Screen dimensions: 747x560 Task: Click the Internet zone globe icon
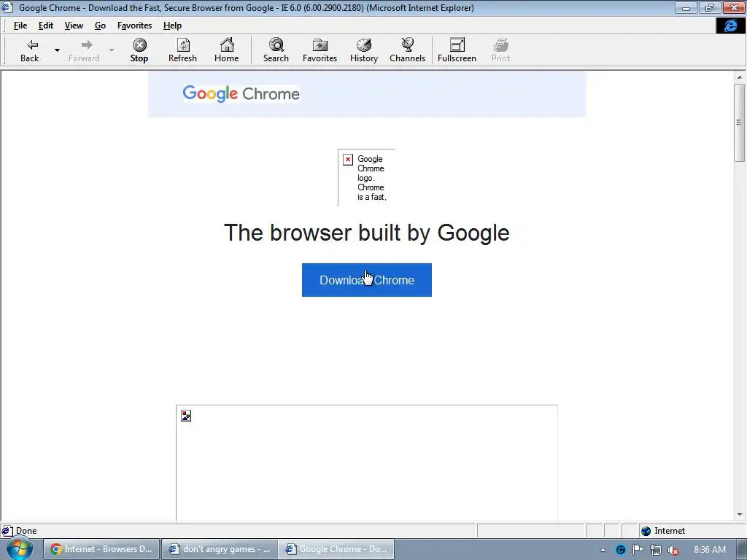click(x=646, y=531)
